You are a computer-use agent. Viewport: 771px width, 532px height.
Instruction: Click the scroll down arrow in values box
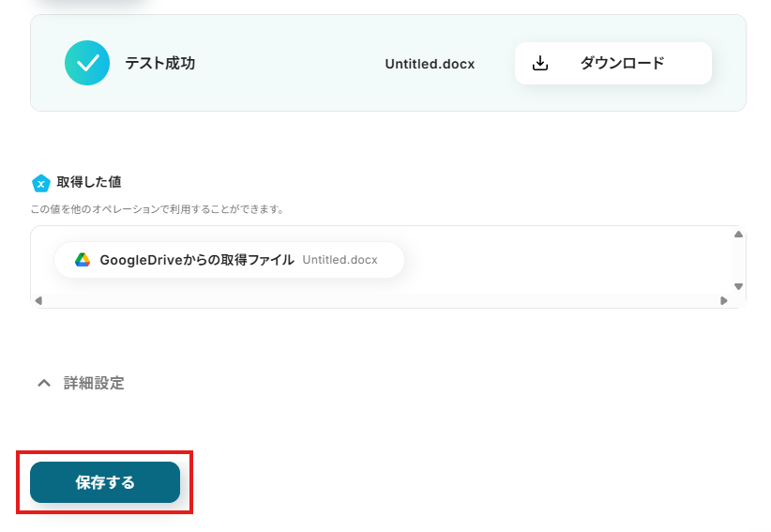tap(738, 286)
